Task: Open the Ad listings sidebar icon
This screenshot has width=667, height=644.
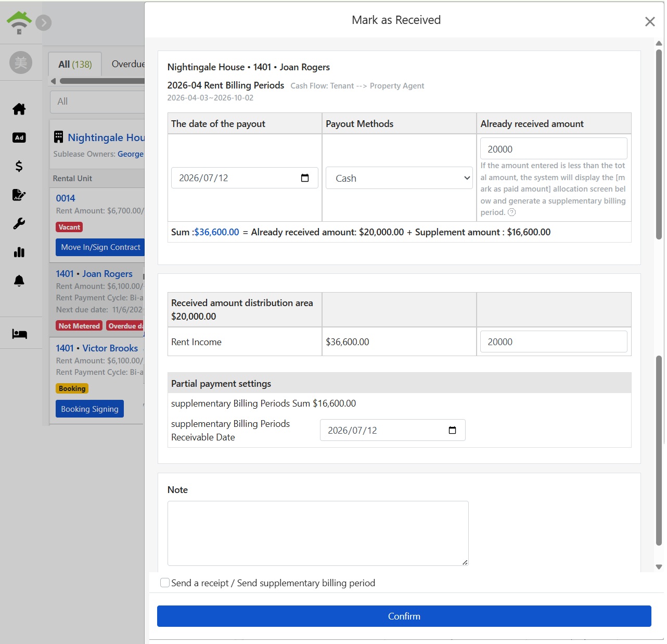Action: click(x=19, y=137)
